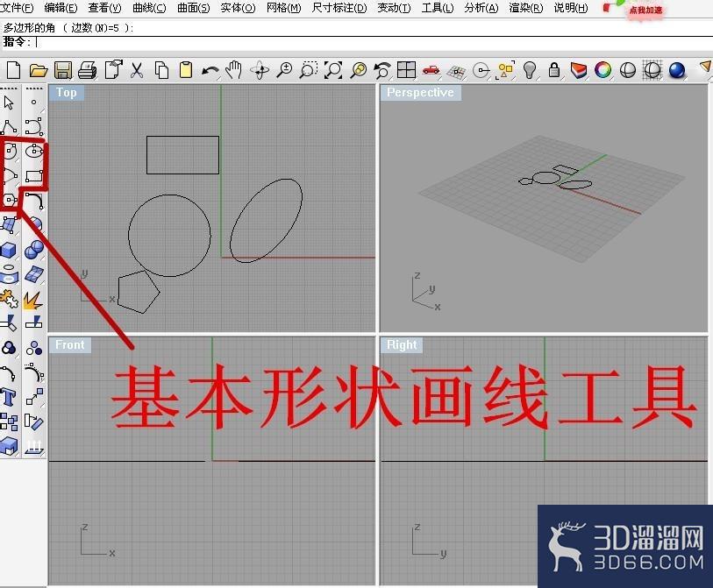This screenshot has height=588, width=713.
Task: Click the Right viewport title
Action: coord(402,345)
